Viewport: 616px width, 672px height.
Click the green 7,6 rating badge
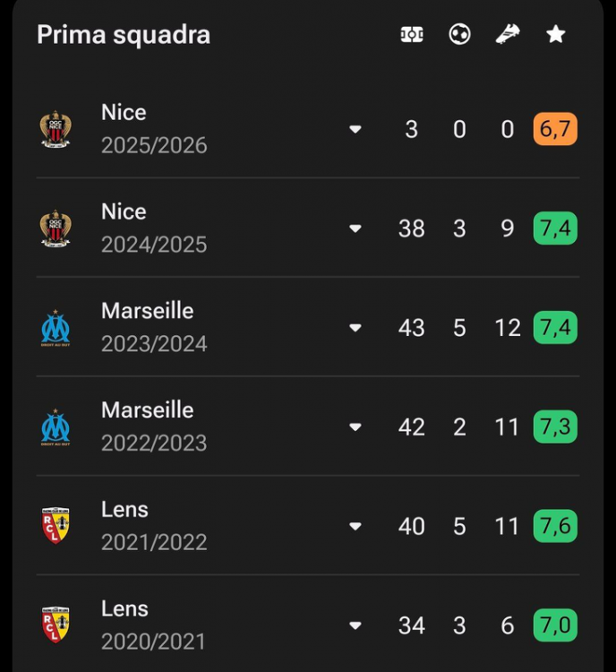(x=555, y=526)
